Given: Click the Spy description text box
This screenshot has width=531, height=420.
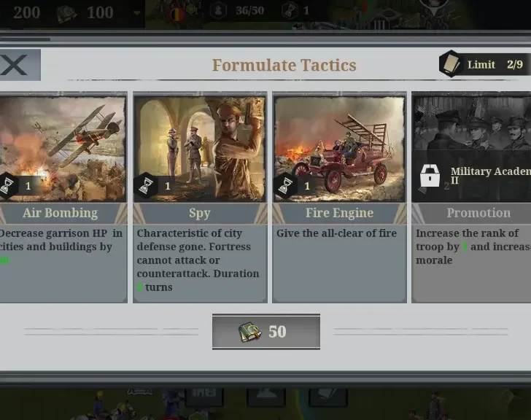Looking at the screenshot, I should (x=200, y=263).
